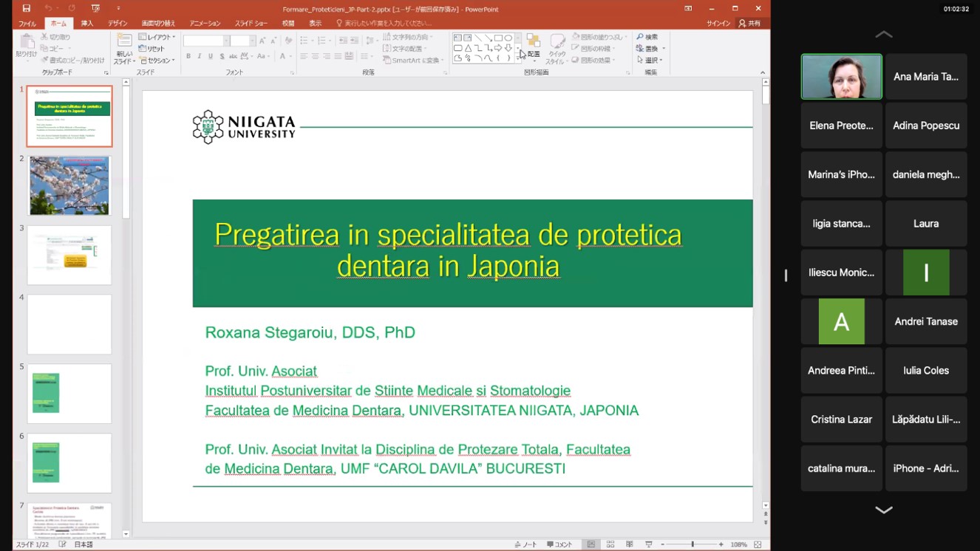Toggle Normal view button in status bar
980x551 pixels.
coord(591,544)
